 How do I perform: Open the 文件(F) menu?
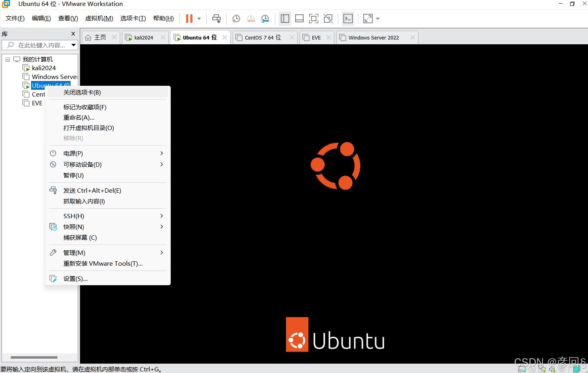(x=15, y=18)
